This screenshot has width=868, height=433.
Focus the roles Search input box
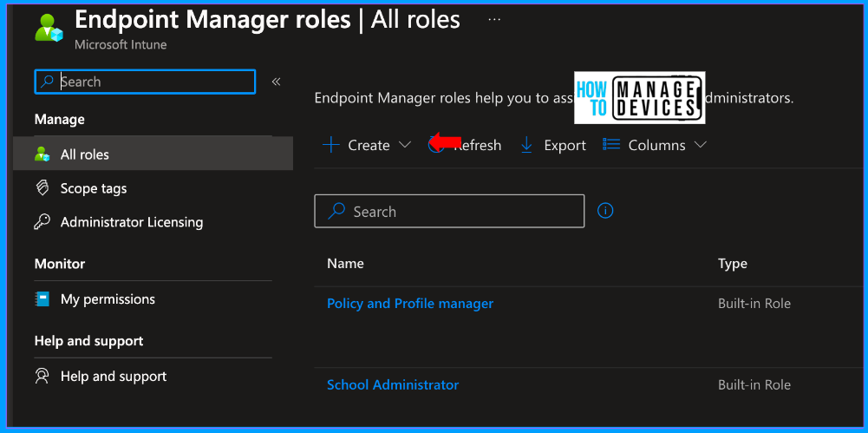(449, 211)
